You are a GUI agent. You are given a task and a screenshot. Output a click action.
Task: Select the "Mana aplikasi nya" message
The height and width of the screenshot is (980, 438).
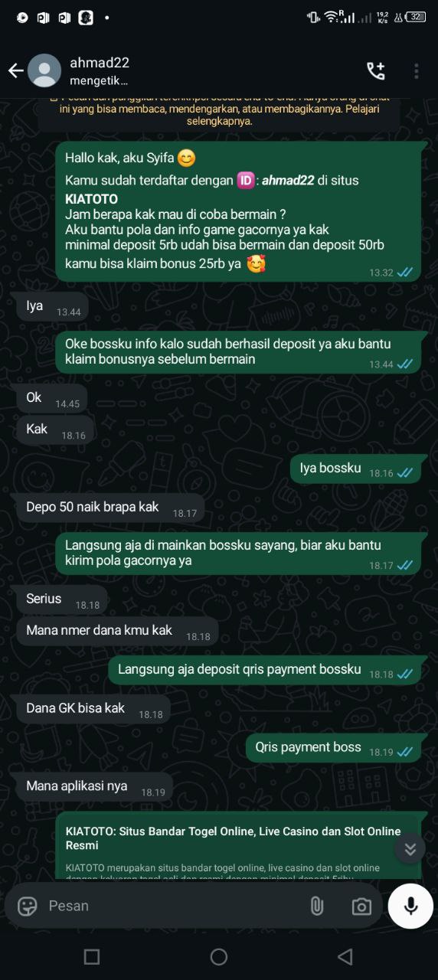click(95, 787)
